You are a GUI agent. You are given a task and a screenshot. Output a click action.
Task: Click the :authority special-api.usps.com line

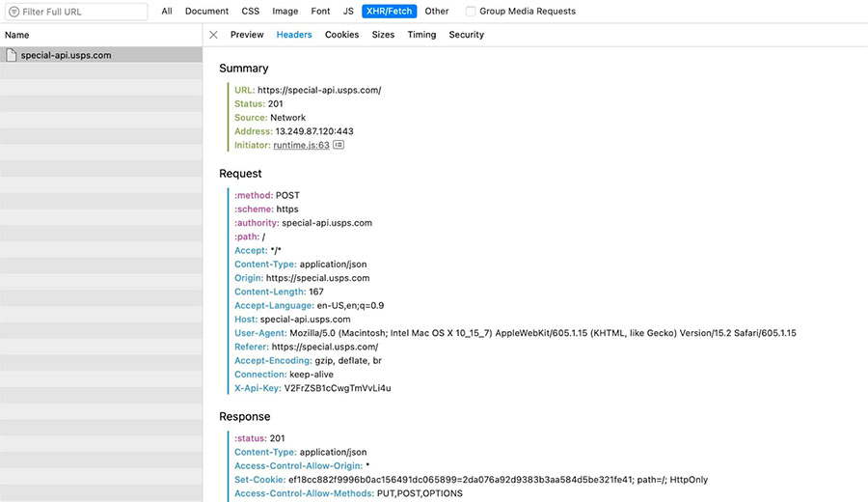pyautogui.click(x=304, y=223)
